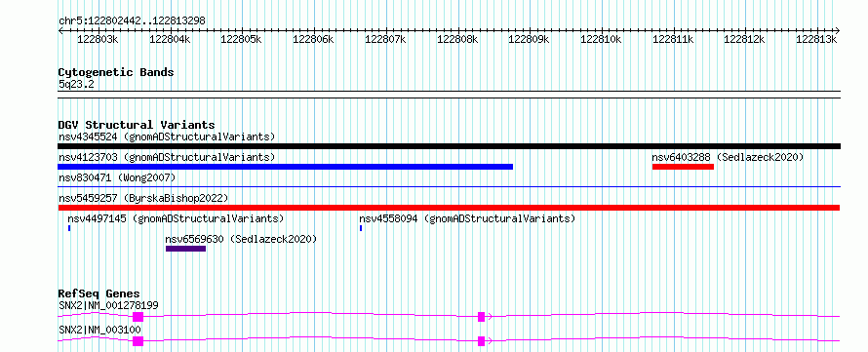Open the nsv6569630 (Sedlazeck2020) label
Viewport: 868px width, 352px height.
coord(241,239)
